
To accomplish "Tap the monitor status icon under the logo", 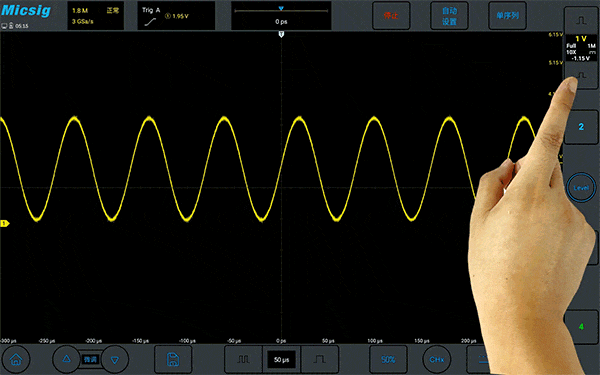I will pos(4,26).
